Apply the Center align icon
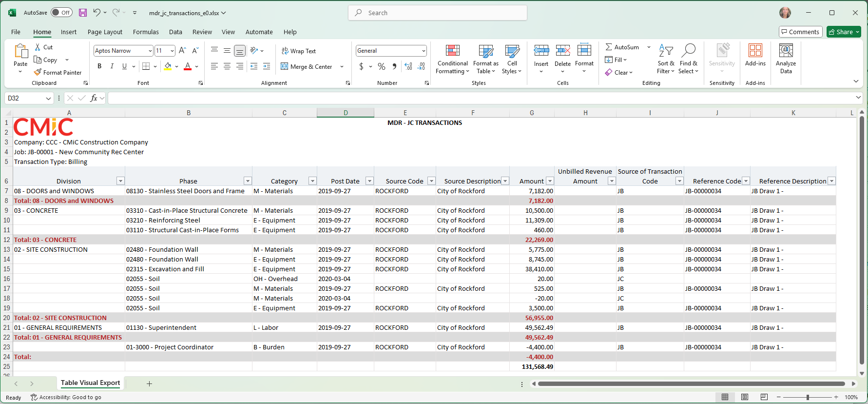 [x=227, y=66]
